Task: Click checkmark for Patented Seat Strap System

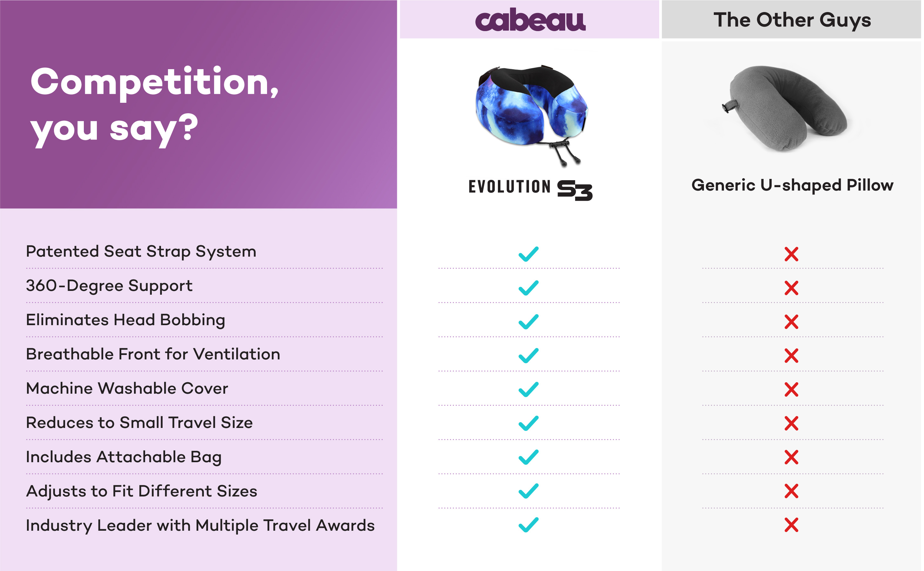Action: coord(528,254)
